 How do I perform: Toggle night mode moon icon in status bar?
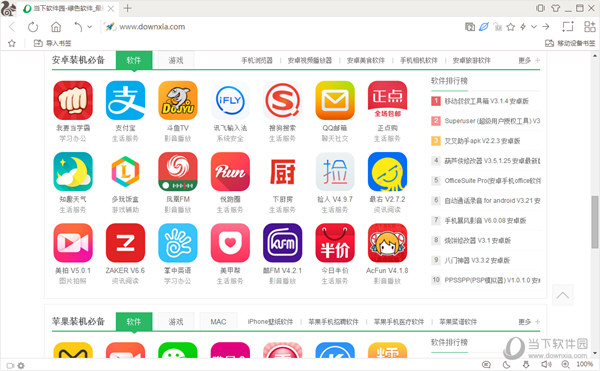tap(507, 365)
